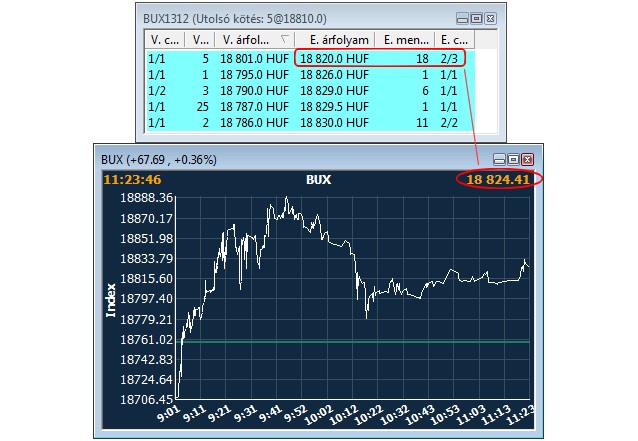
Task: Select bid price 18 787.0 HUF
Action: (254, 107)
